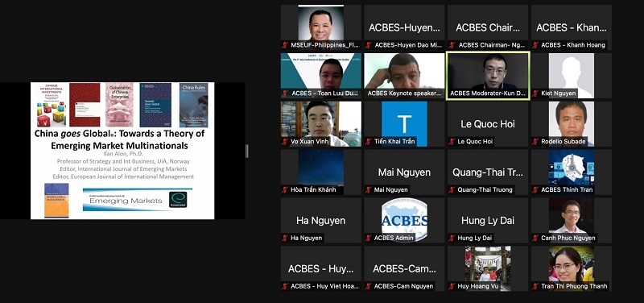Viewport: 644px width, 303px height.
Task: Select the MSEUF-Philippines participant video
Action: coord(320,27)
